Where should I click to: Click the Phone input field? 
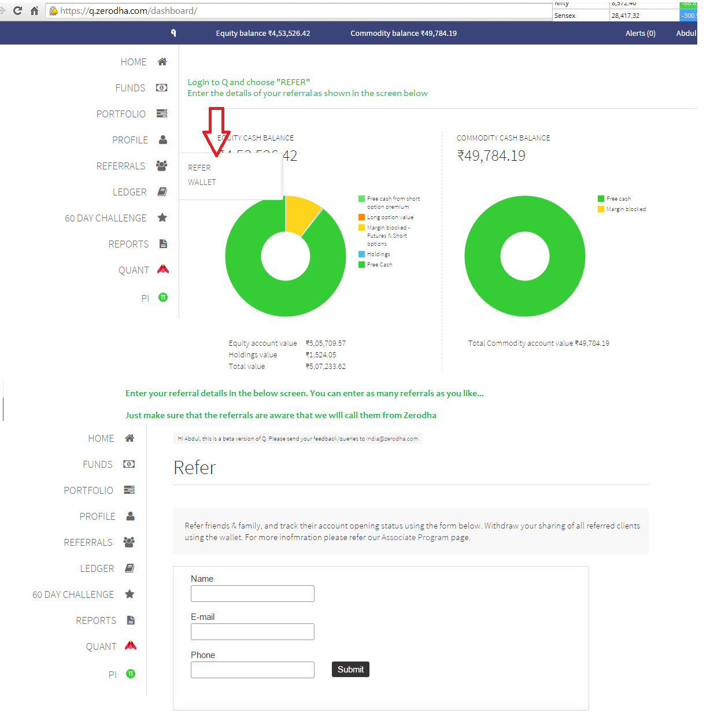253,670
